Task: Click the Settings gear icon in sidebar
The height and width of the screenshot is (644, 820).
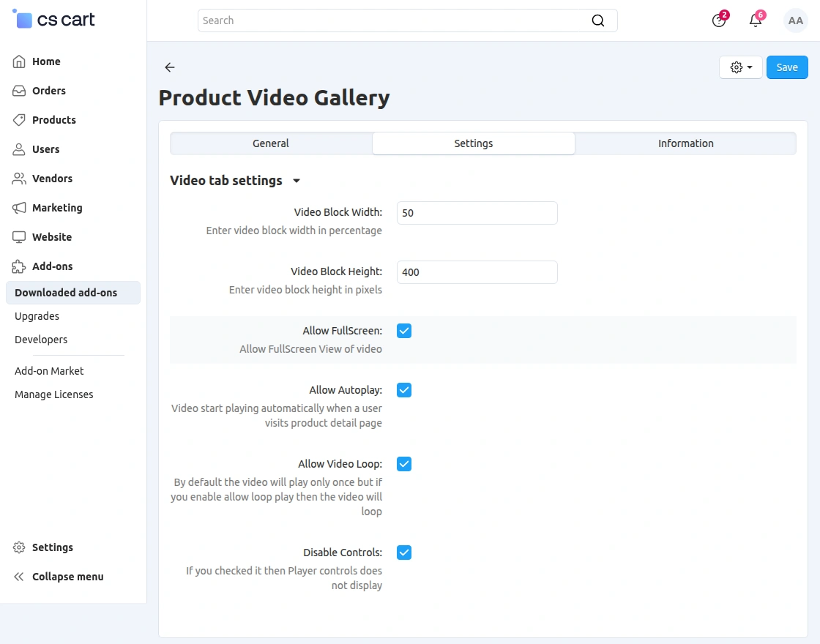Action: coord(19,547)
